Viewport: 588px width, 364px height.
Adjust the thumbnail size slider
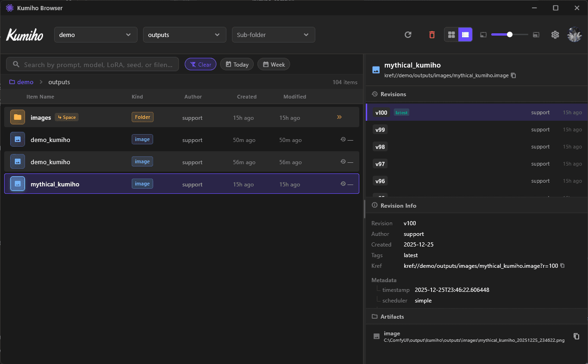(509, 34)
